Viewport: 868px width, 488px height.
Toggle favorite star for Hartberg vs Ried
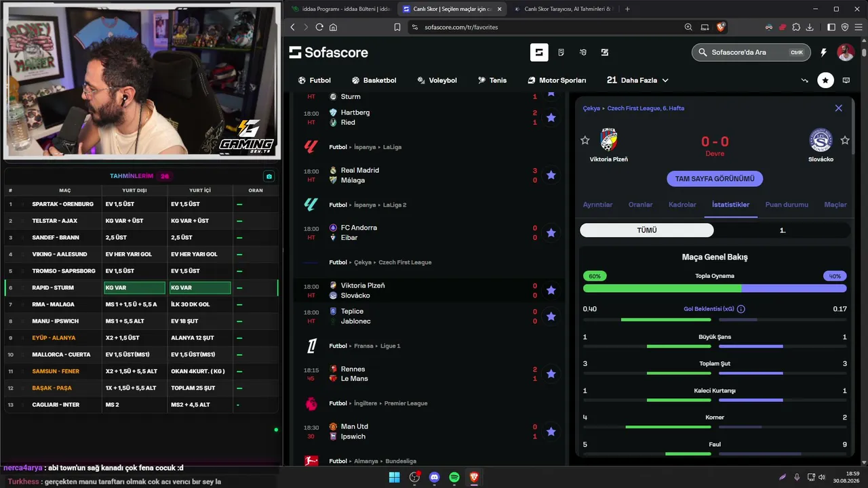pos(551,117)
